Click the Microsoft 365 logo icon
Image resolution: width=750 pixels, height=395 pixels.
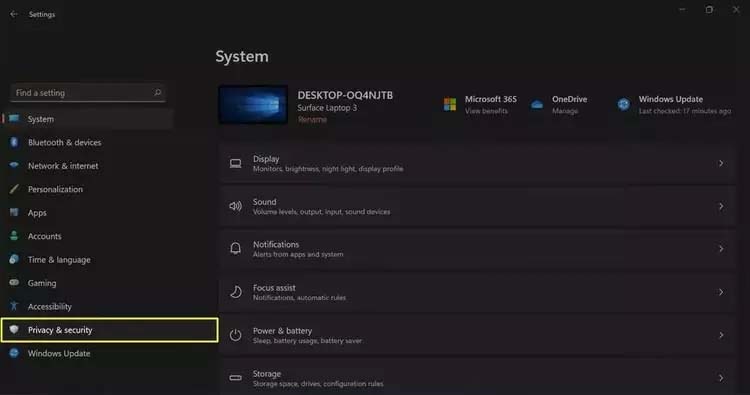[450, 104]
